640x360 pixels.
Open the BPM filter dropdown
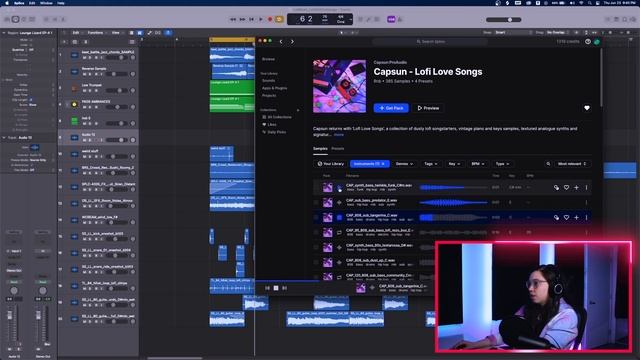coord(478,164)
